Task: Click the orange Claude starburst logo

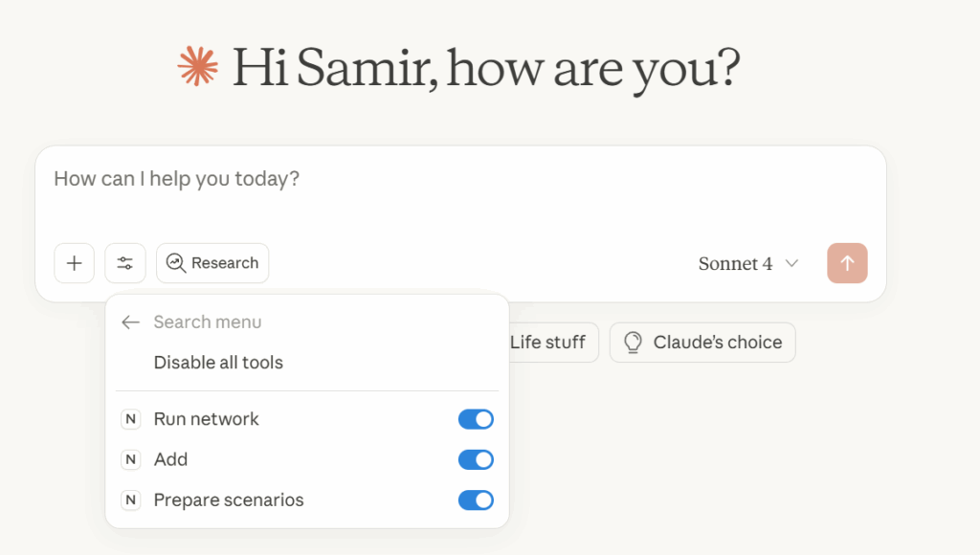Action: click(x=199, y=67)
